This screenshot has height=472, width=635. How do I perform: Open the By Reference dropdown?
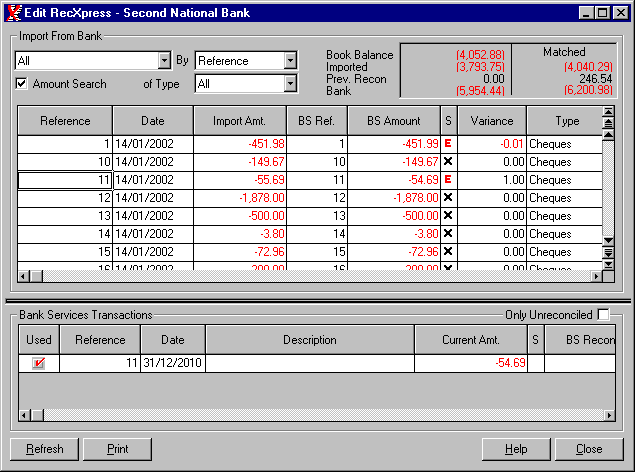coord(290,61)
